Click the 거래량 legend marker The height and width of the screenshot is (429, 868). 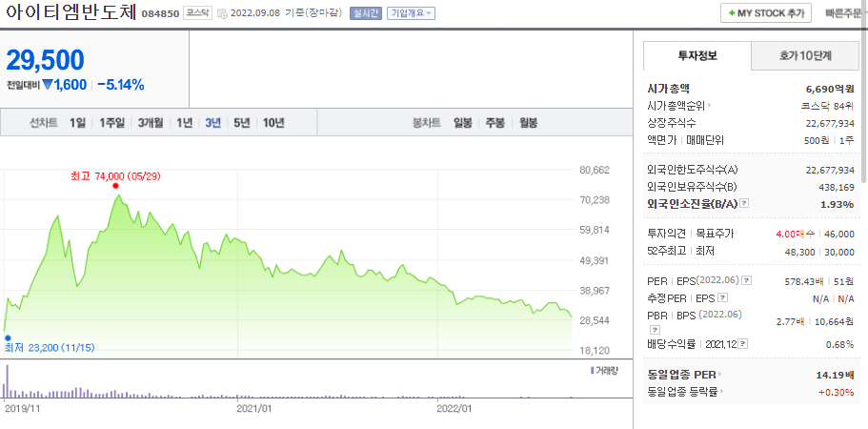[x=593, y=370]
